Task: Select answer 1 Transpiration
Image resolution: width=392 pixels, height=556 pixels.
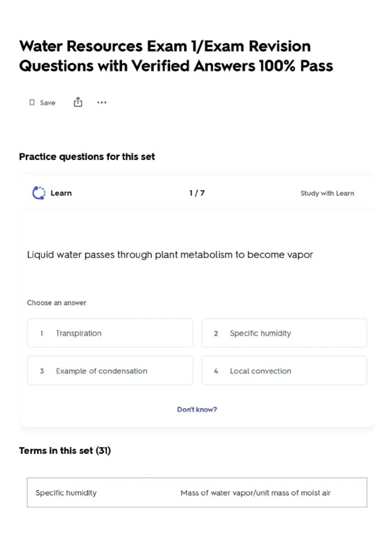Action: point(110,333)
